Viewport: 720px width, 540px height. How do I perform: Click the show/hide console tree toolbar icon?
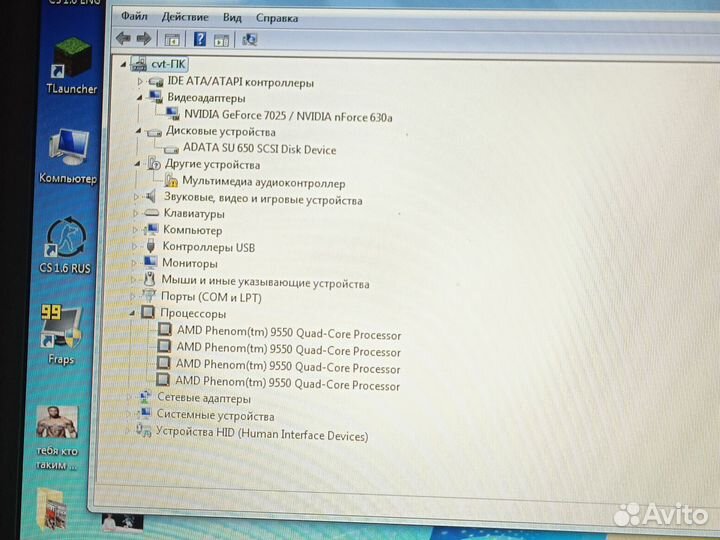coord(172,39)
